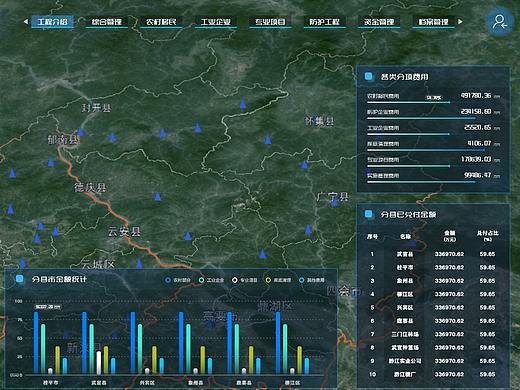The image size is (520, 390).
Task: Go to the 资金管理 tab
Action: pos(379,22)
